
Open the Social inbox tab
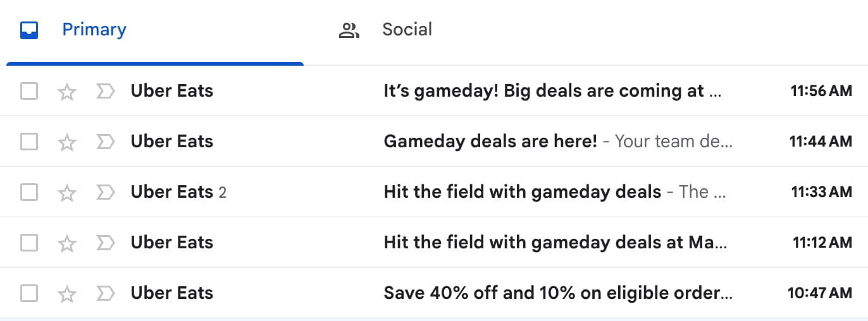406,30
